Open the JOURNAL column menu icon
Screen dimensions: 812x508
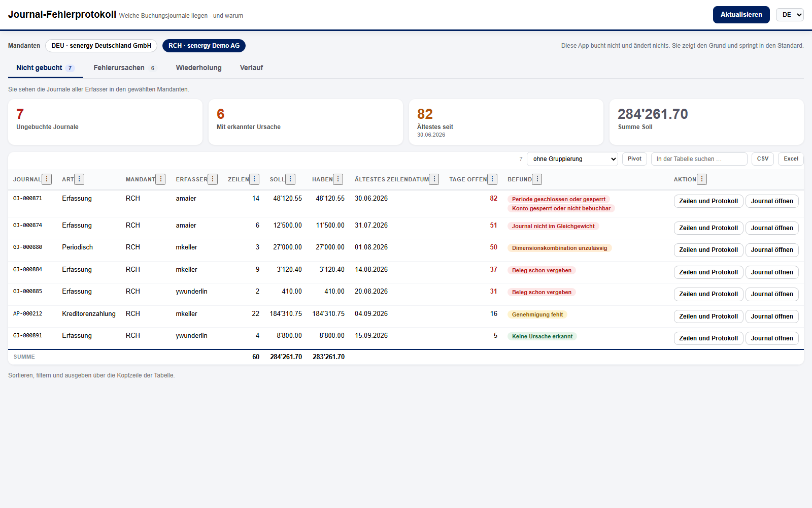(x=47, y=179)
